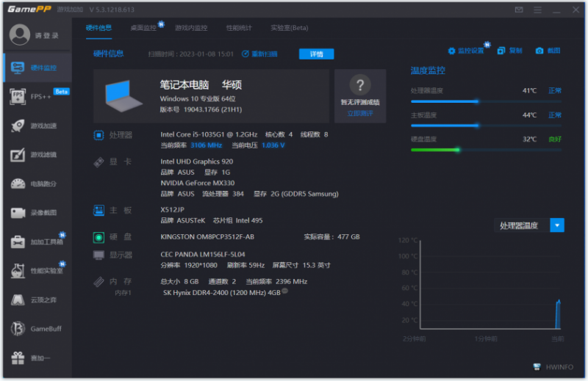Viewport: 588px width, 381px height.
Task: Select the GameBuff sidebar icon
Action: click(x=18, y=329)
